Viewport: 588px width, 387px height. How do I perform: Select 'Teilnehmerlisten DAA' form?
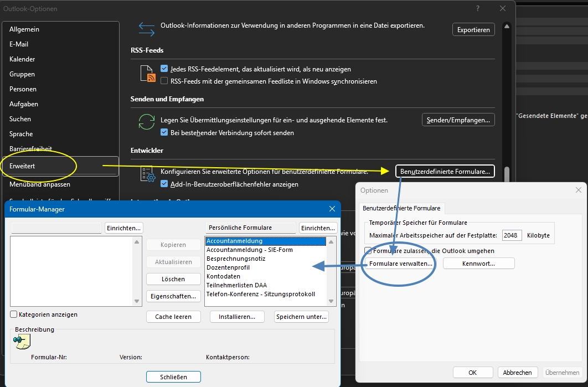click(266, 285)
